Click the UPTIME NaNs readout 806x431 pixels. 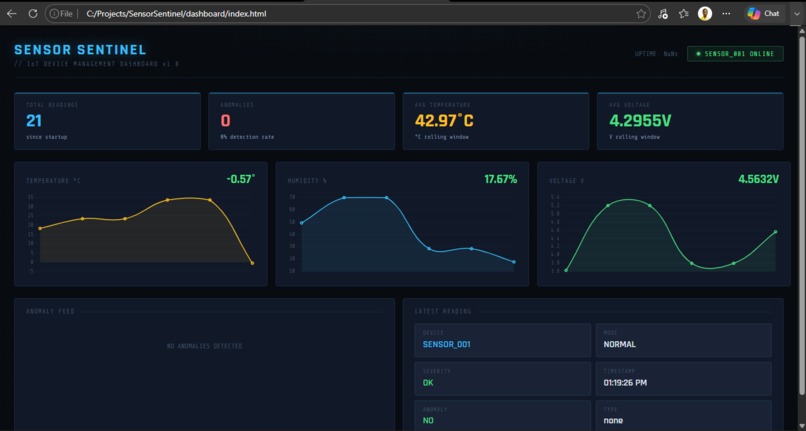656,53
